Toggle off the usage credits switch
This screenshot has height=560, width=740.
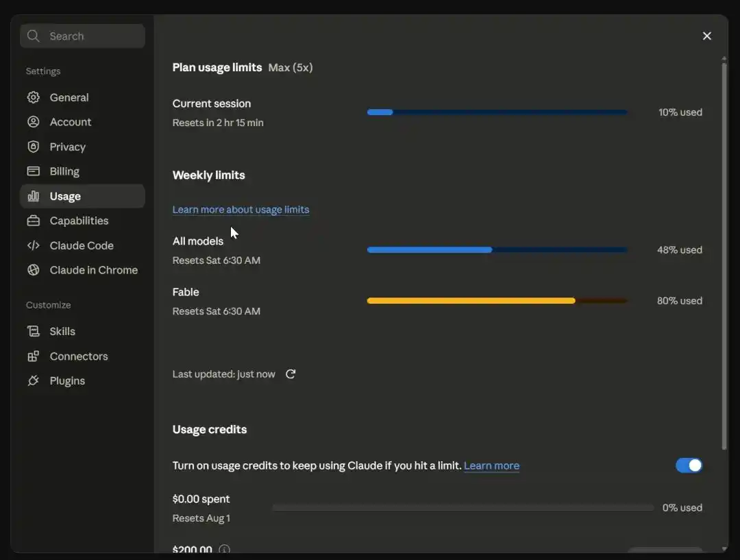[x=689, y=465]
